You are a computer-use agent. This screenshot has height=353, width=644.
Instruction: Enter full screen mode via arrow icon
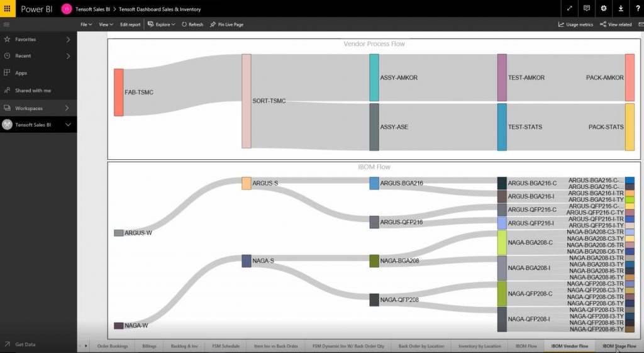coord(570,8)
